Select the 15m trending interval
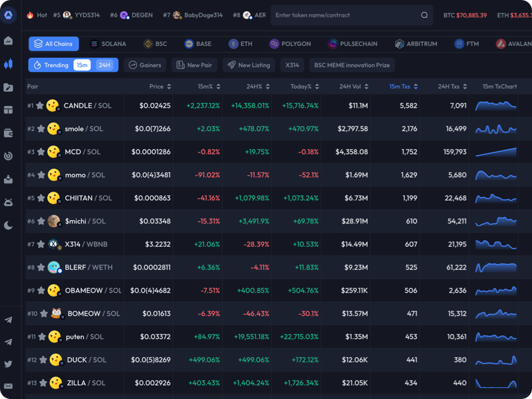The width and height of the screenshot is (532, 399). (82, 65)
